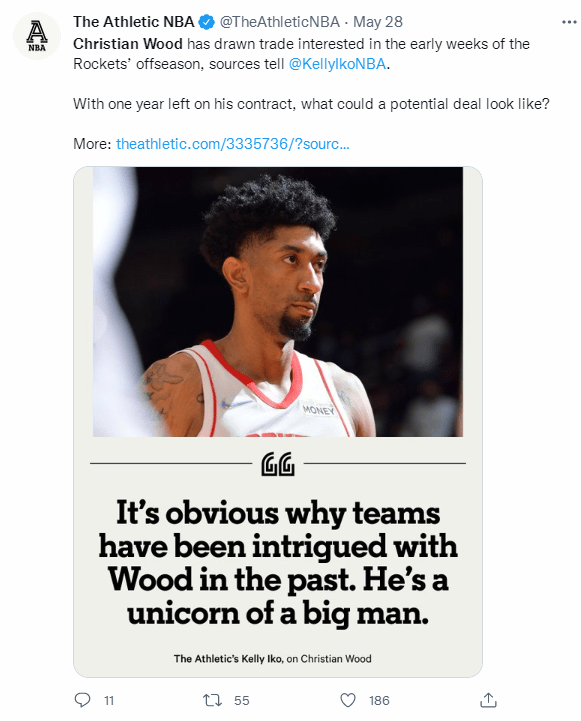Open the @TheAthleticNBA handle
The height and width of the screenshot is (721, 581).
[279, 22]
